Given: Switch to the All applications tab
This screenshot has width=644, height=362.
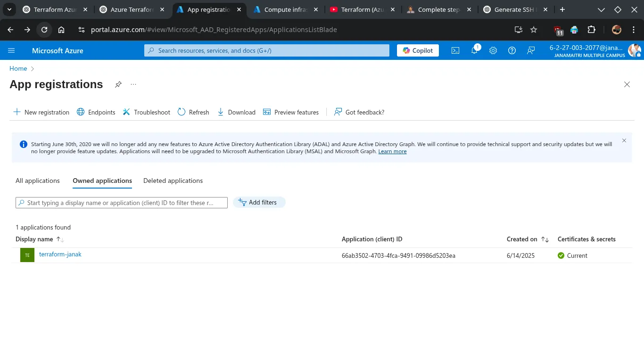Looking at the screenshot, I should pyautogui.click(x=38, y=181).
